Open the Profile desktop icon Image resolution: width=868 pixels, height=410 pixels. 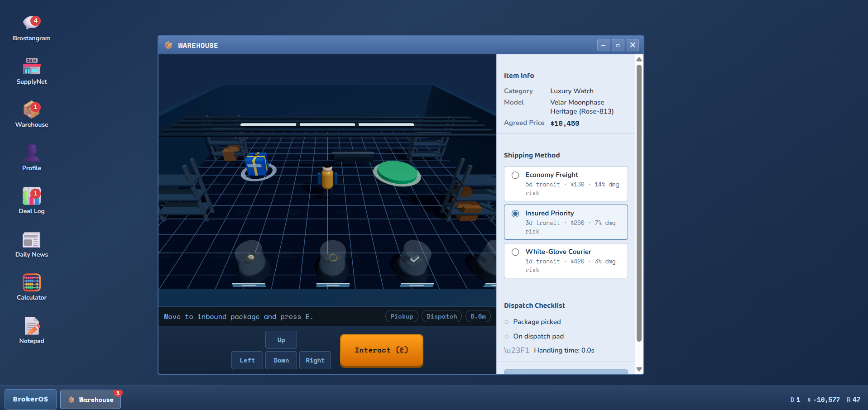(32, 158)
